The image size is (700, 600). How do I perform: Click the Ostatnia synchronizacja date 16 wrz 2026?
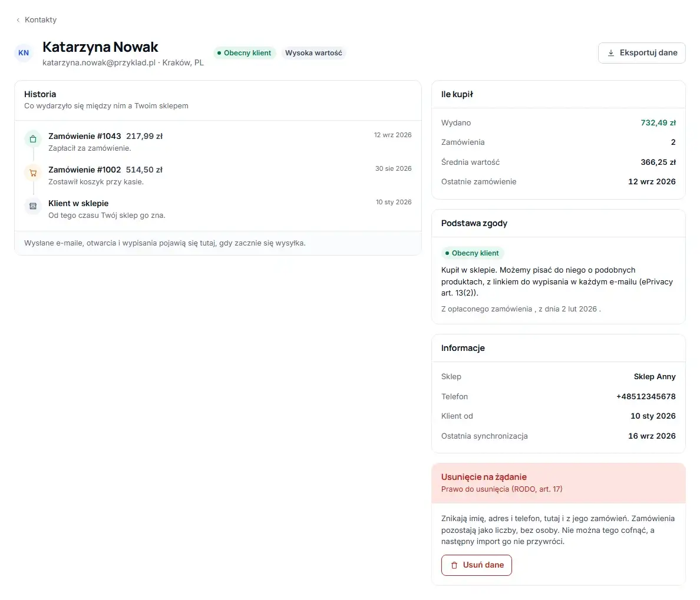[652, 436]
